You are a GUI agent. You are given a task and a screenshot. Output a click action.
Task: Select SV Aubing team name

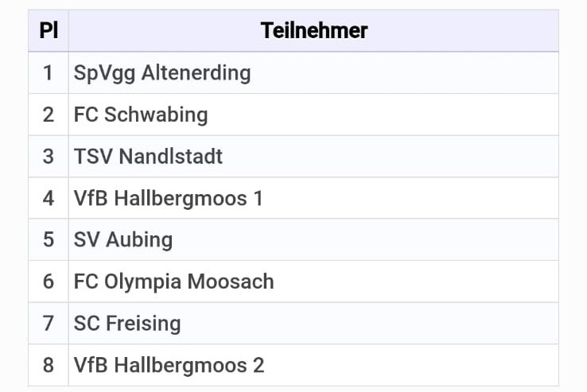click(123, 240)
